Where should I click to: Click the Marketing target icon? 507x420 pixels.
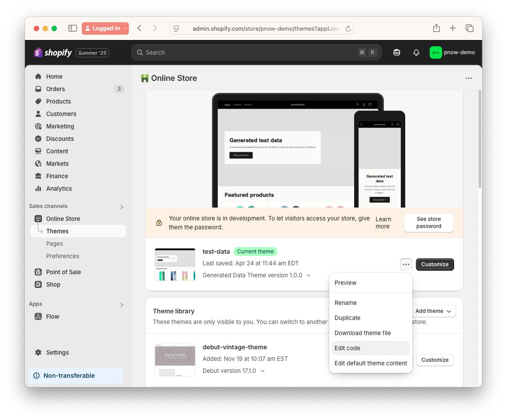(x=38, y=126)
